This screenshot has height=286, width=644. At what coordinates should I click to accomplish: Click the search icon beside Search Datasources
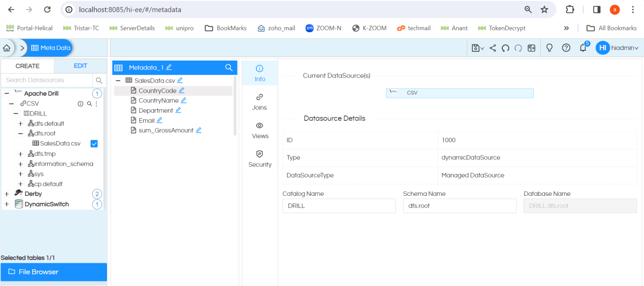(99, 80)
